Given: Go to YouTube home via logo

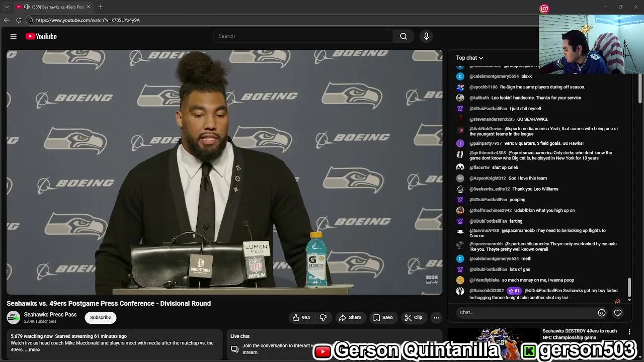Looking at the screenshot, I should point(41,36).
